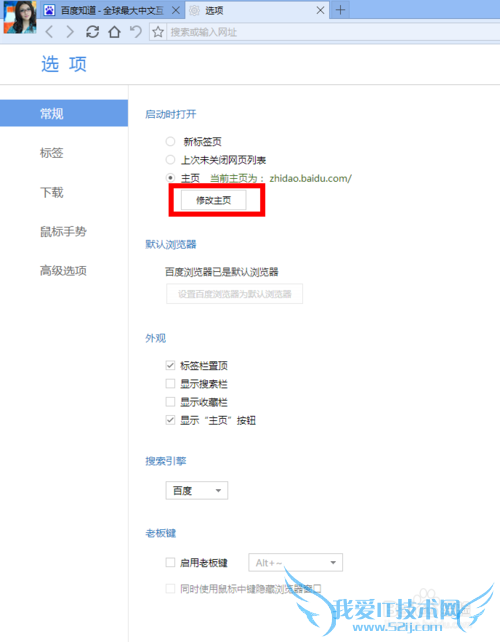The image size is (500, 642).
Task: Open the 百度 search engine dropdown
Action: click(x=197, y=490)
